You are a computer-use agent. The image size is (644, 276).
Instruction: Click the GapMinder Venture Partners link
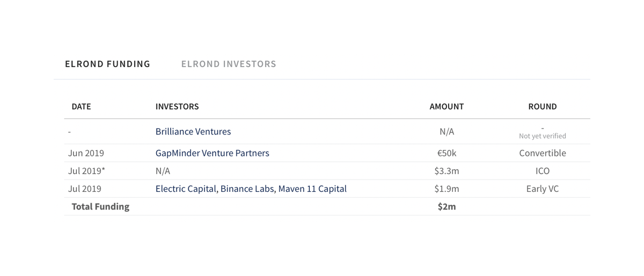[213, 153]
